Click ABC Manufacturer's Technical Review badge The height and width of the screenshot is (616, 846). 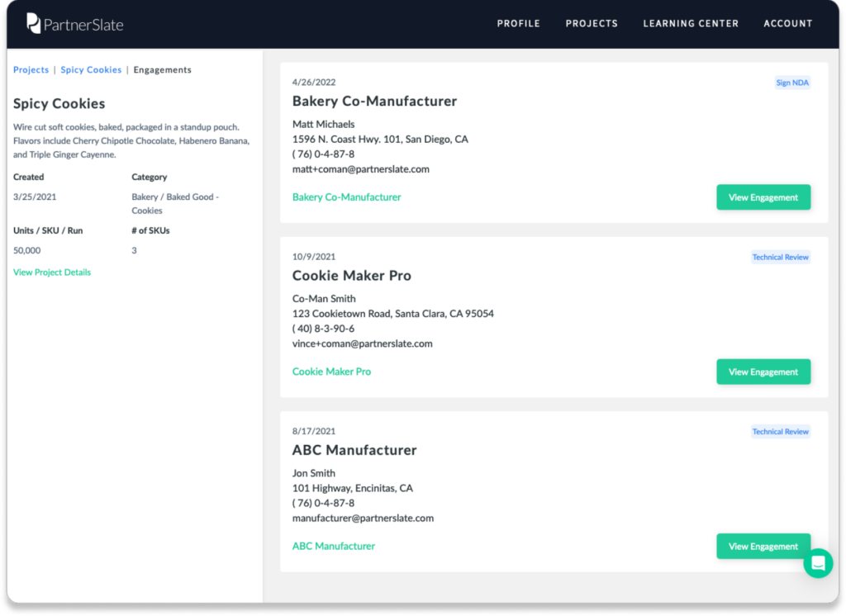tap(780, 431)
